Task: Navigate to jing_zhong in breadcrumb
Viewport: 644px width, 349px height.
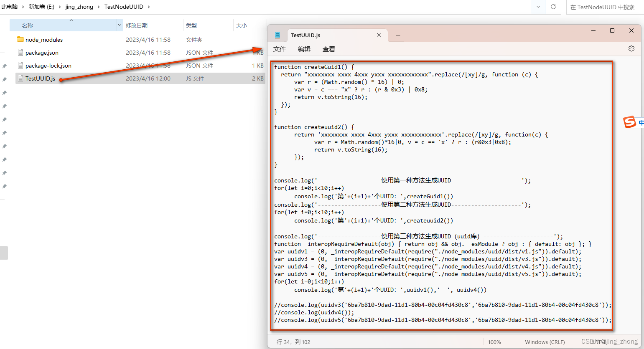Action: click(x=79, y=7)
